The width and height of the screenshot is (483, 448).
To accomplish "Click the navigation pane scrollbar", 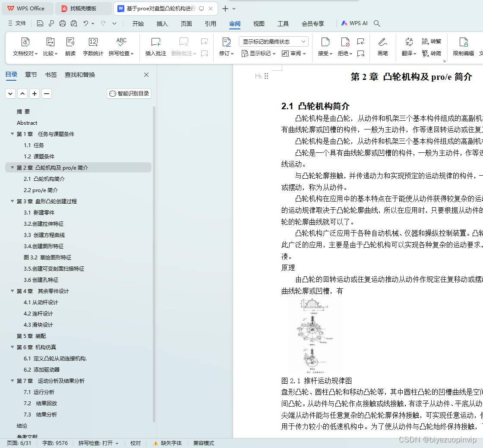I will click(154, 264).
